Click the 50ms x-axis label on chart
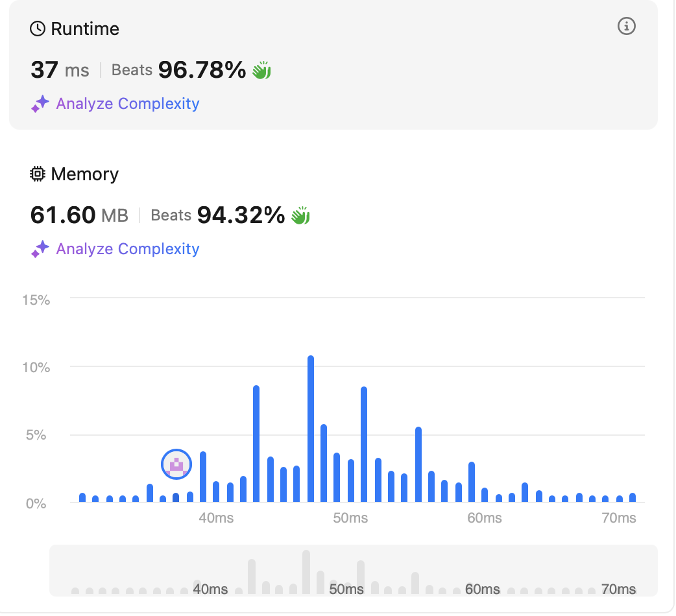This screenshot has width=676, height=616. click(x=350, y=518)
